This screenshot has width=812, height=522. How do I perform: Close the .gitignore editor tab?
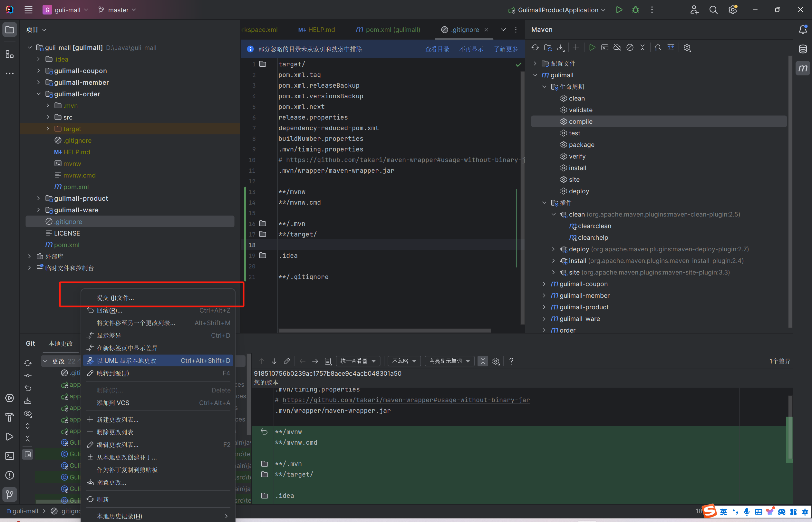coord(486,30)
